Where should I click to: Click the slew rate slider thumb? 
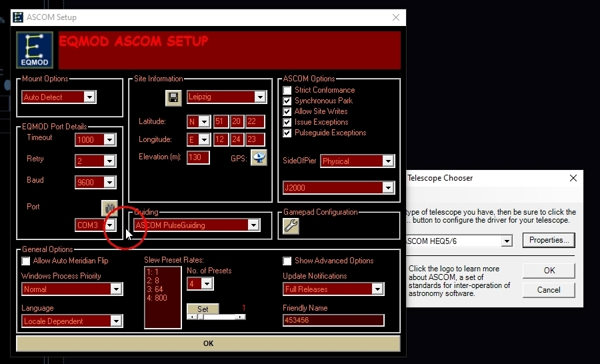[201, 317]
